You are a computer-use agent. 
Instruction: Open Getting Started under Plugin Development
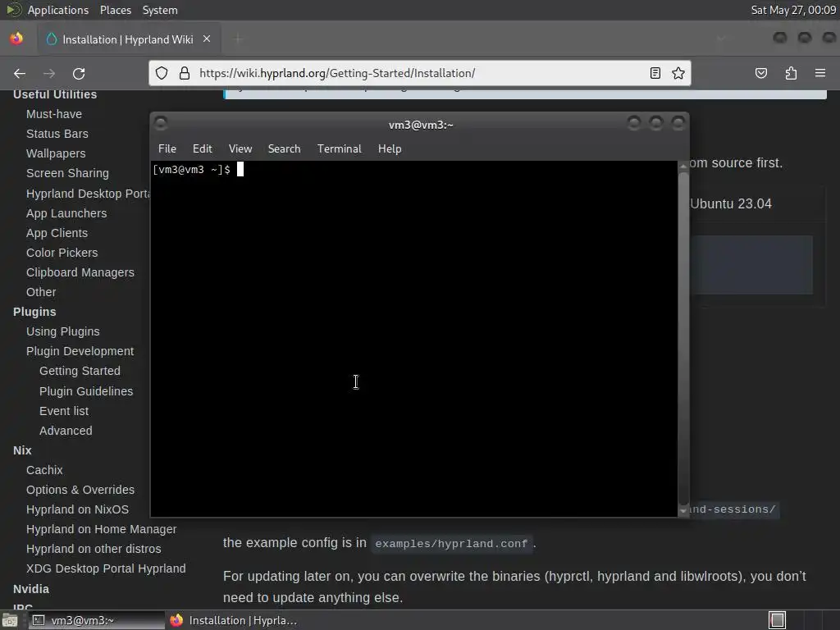(x=80, y=371)
